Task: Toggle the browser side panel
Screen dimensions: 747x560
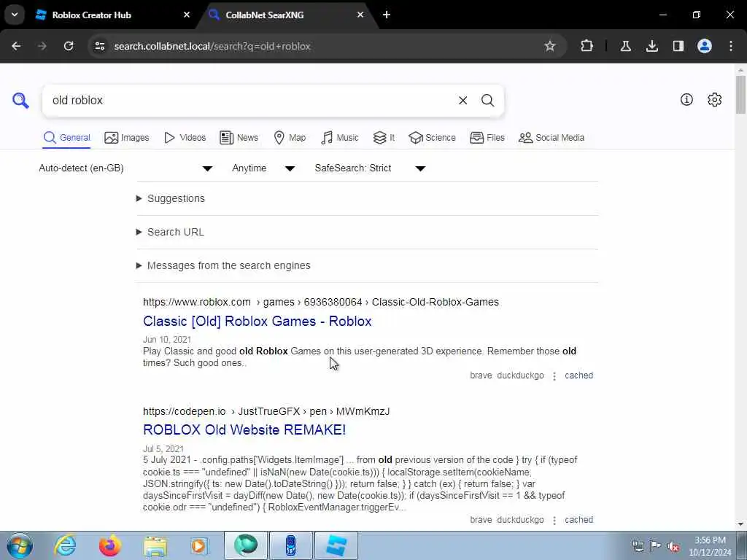Action: click(x=678, y=46)
